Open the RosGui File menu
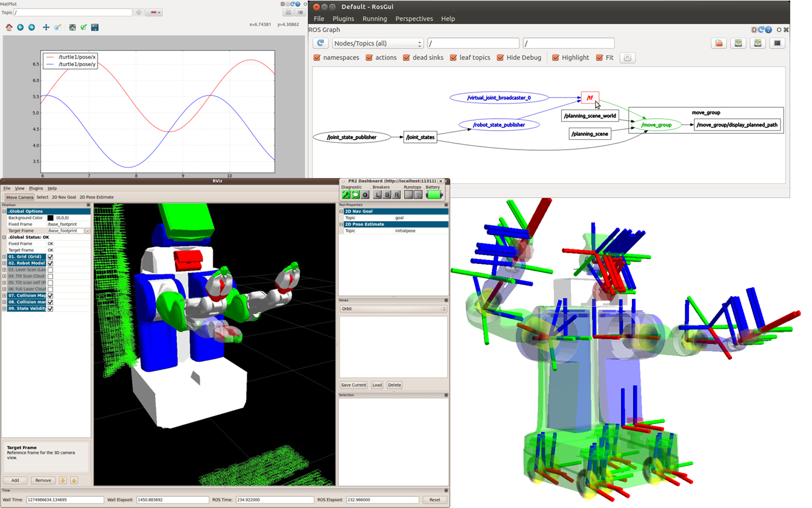The height and width of the screenshot is (508, 812). coord(318,19)
